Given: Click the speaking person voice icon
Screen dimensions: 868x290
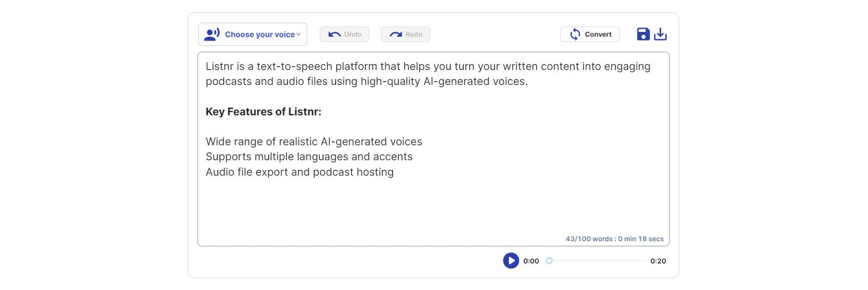Looking at the screenshot, I should [x=212, y=34].
